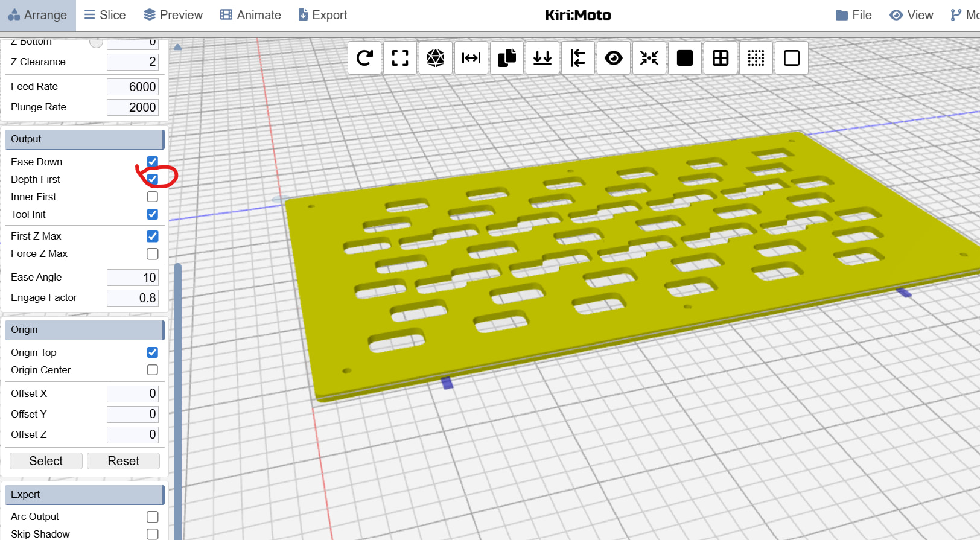
Task: Click the fit-to-screen brackets icon
Action: (400, 58)
